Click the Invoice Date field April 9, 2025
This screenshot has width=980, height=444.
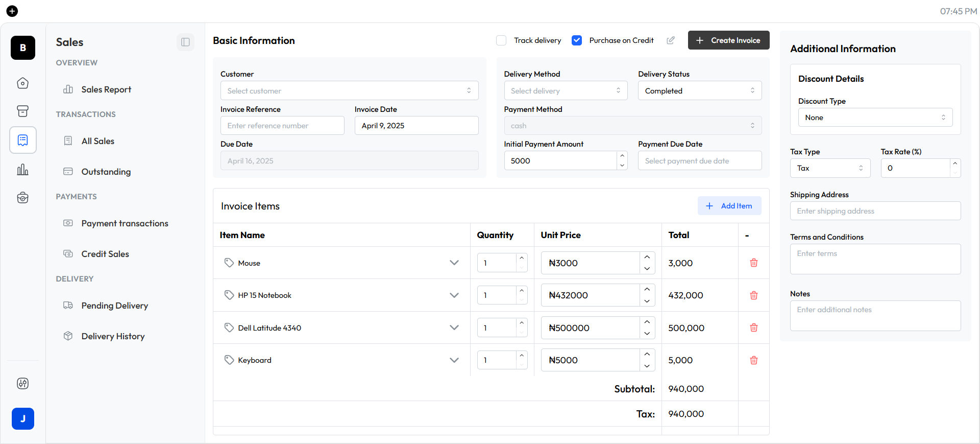[416, 126]
